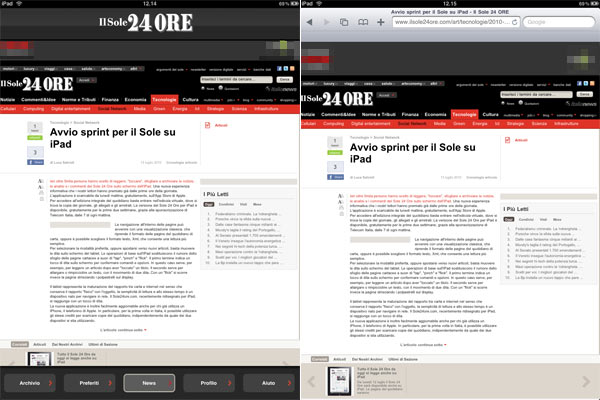
Task: Click the Google search field
Action: coord(558,21)
